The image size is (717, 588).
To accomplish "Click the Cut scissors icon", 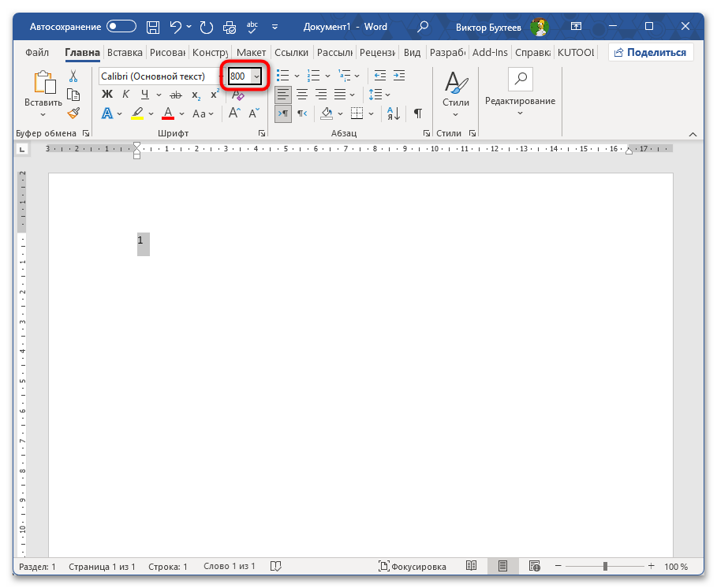I will (x=73, y=76).
